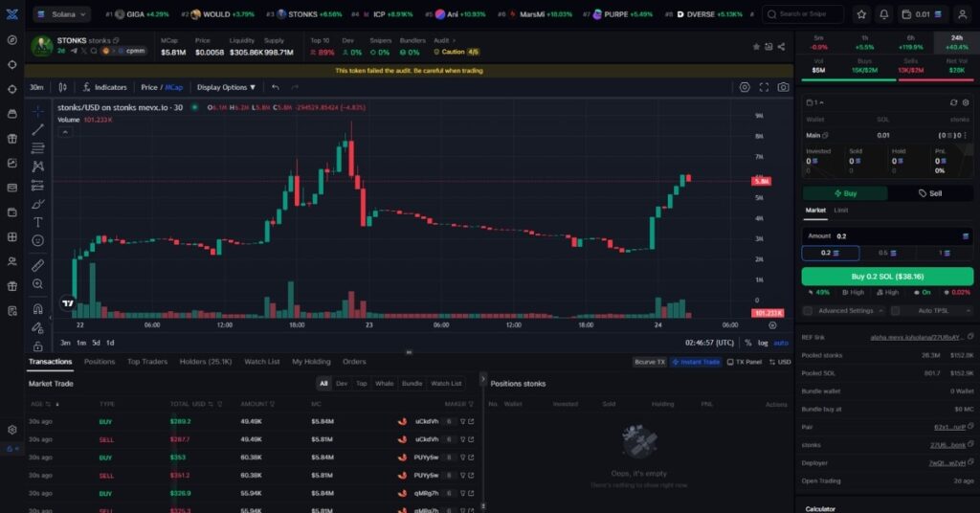
Task: Enable the Auto TPSL checkbox
Action: (x=895, y=310)
